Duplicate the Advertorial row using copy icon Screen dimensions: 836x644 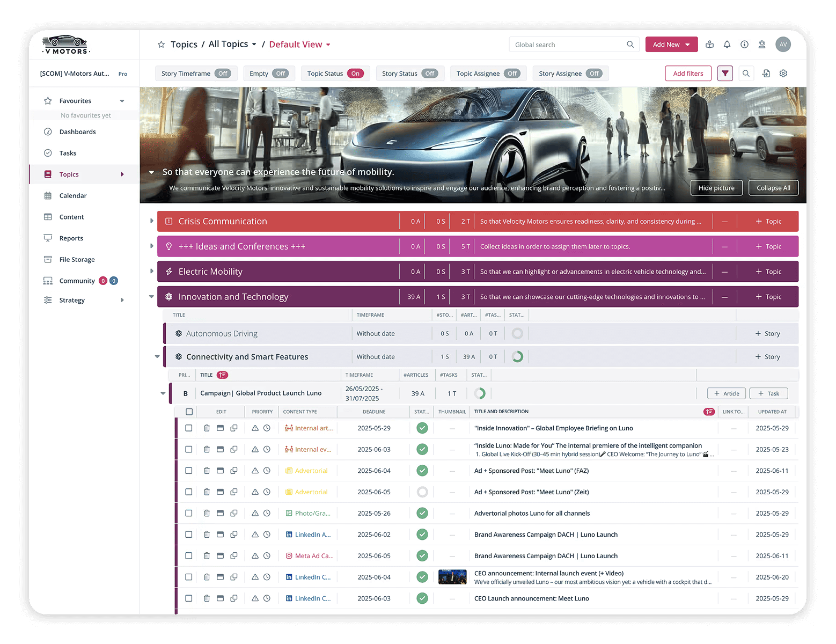coord(234,470)
